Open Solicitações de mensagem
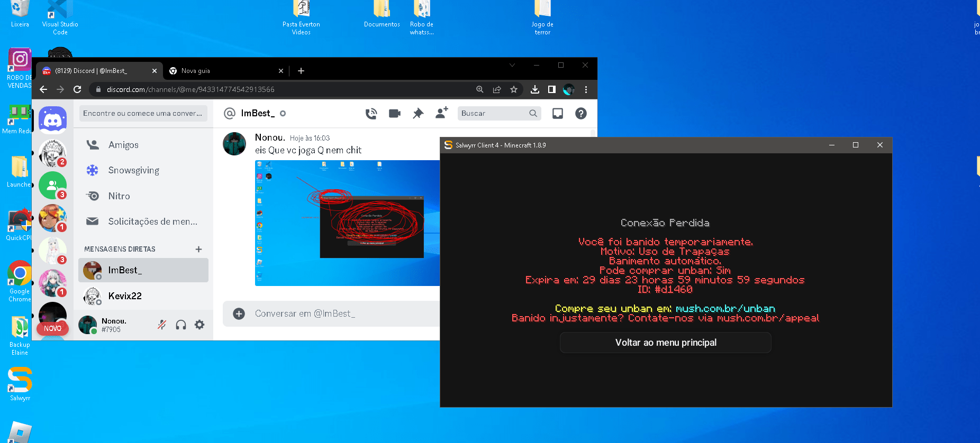 coord(143,222)
